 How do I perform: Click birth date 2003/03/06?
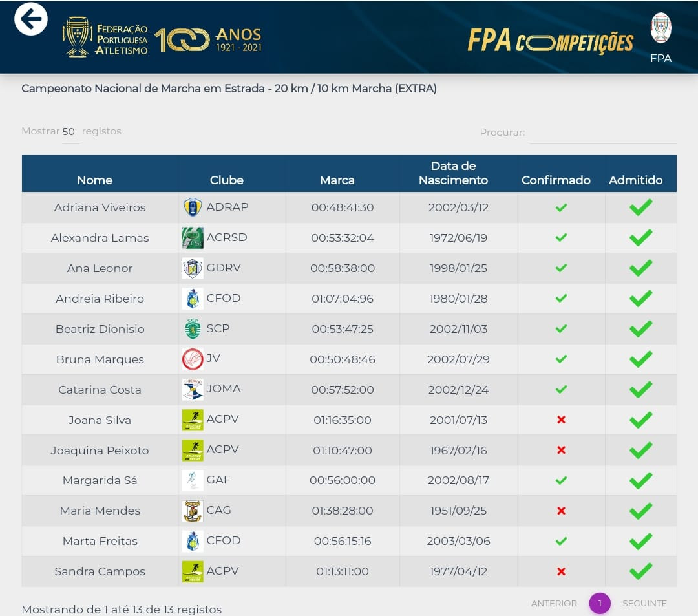pyautogui.click(x=458, y=541)
